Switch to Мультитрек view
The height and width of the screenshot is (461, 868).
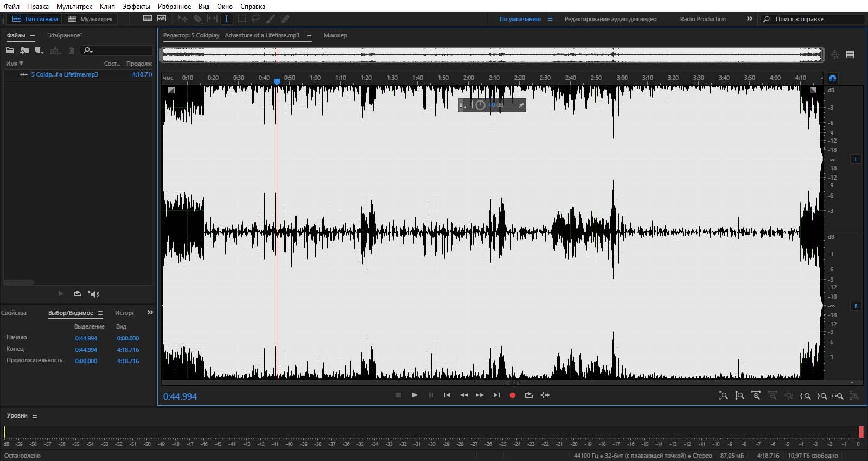pos(91,19)
